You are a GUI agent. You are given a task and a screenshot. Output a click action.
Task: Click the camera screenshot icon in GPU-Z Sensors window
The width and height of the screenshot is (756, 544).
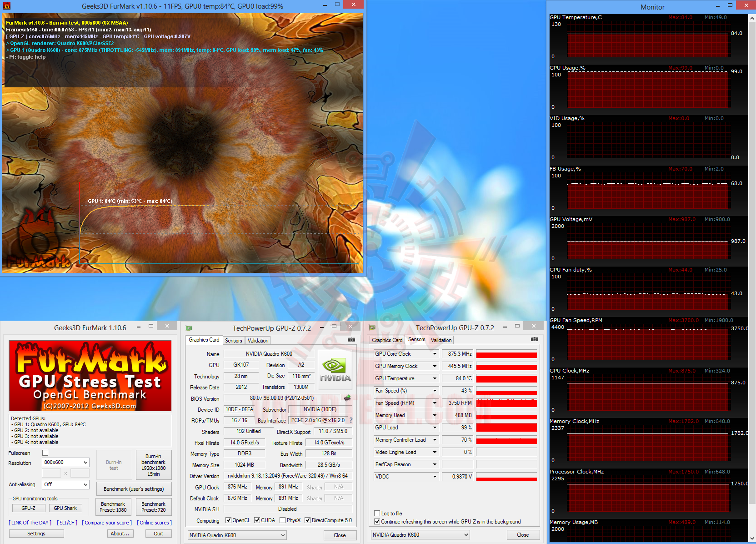535,339
